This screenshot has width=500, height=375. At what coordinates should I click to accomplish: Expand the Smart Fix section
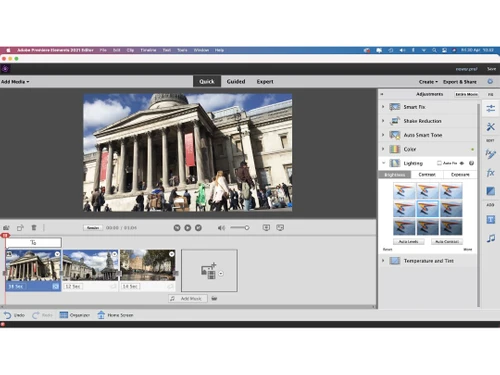point(383,107)
